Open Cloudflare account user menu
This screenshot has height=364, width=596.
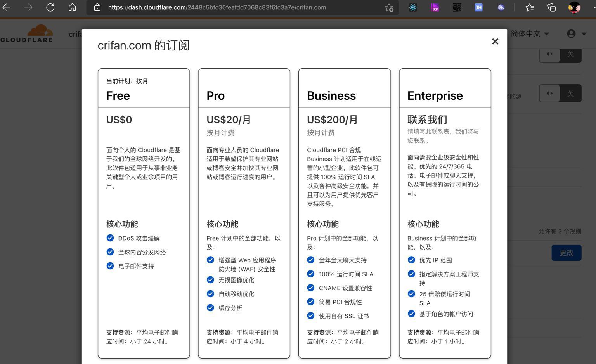(576, 34)
